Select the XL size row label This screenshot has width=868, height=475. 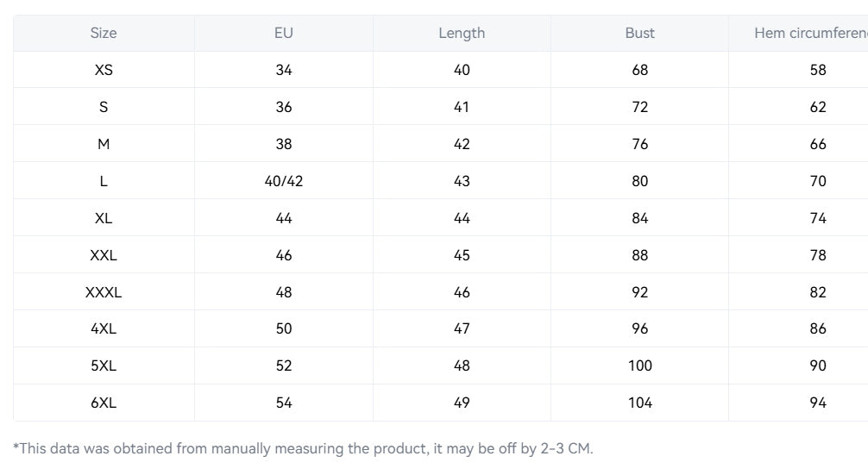pyautogui.click(x=104, y=218)
